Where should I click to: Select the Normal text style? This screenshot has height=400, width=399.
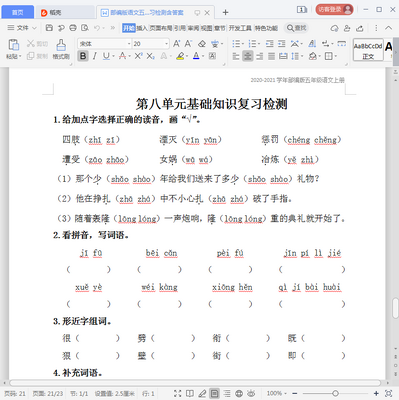[x=368, y=50]
